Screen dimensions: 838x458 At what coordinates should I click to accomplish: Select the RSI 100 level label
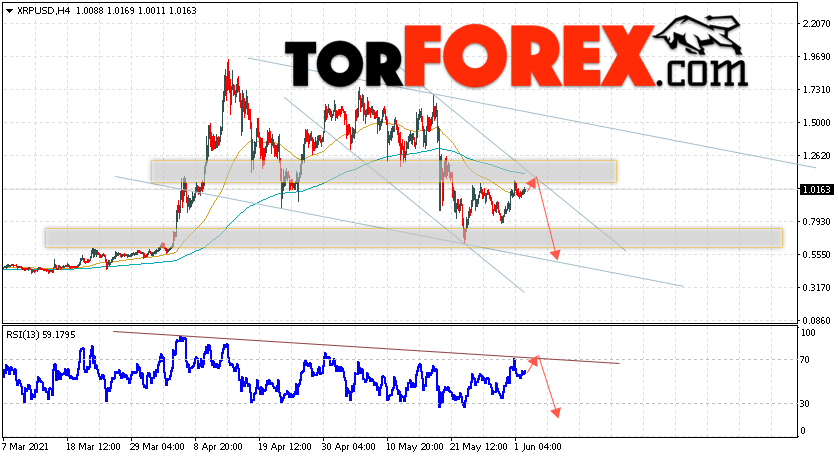coord(808,333)
